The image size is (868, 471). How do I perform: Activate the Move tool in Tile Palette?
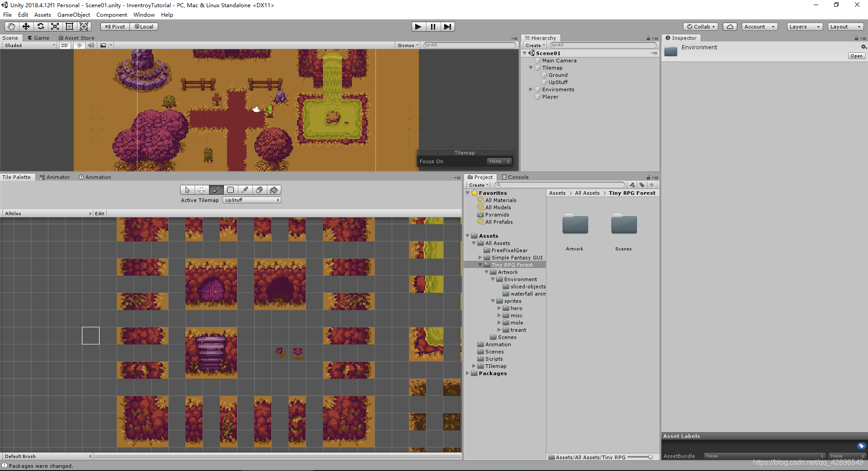202,190
